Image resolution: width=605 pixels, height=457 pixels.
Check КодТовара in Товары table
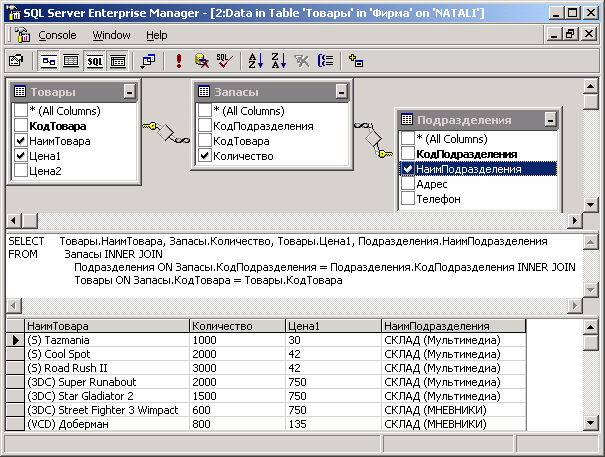click(20, 126)
